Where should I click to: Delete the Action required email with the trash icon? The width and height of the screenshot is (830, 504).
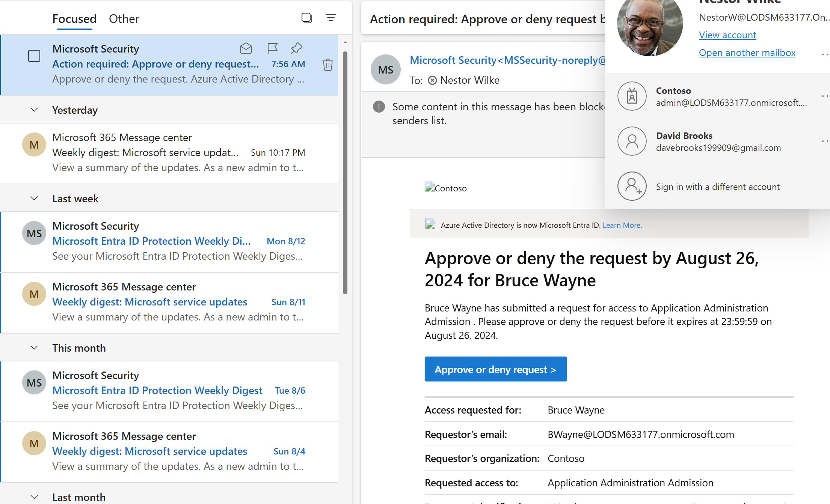pyautogui.click(x=327, y=65)
